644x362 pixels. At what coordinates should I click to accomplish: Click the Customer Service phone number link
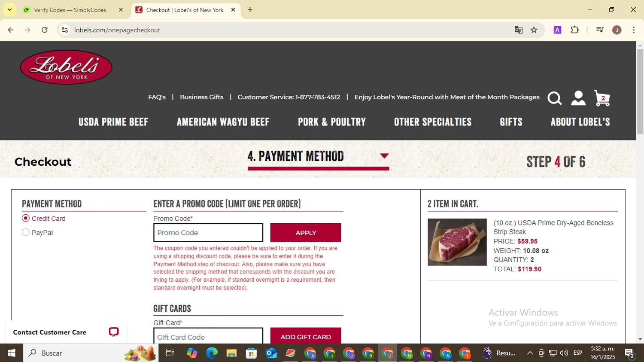[289, 97]
